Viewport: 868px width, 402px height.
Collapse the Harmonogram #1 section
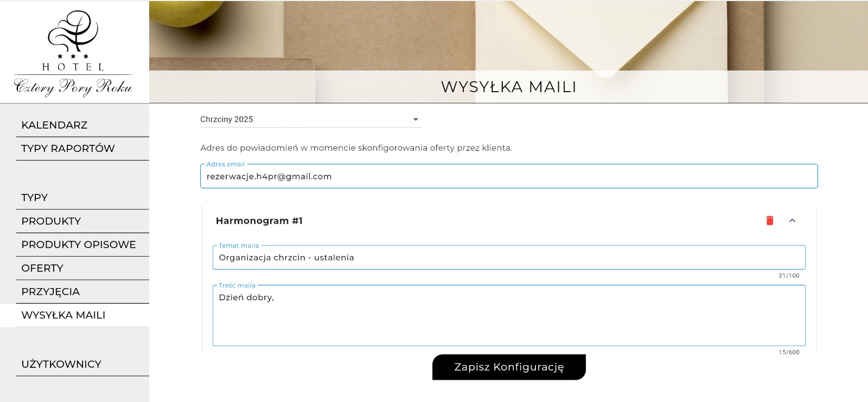tap(792, 220)
